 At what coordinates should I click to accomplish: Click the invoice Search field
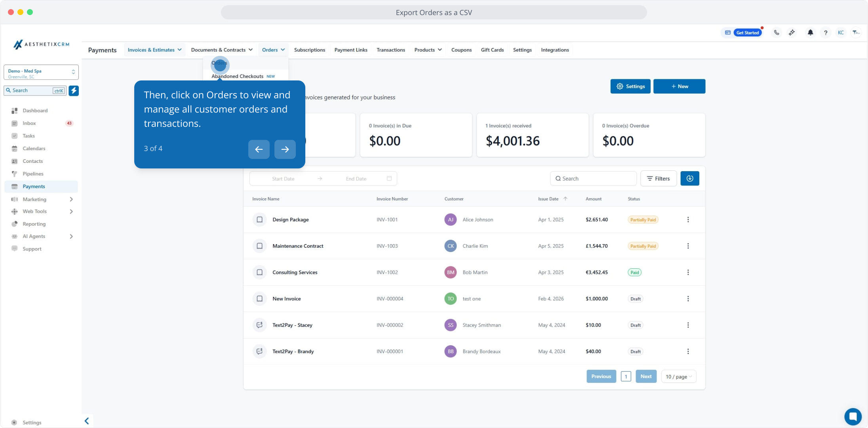[593, 178]
